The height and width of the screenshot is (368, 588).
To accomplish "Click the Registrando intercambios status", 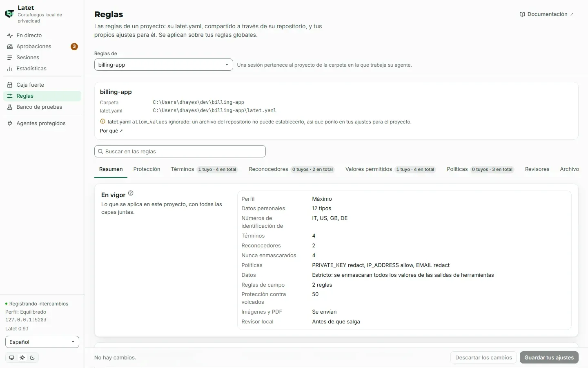I will (x=37, y=304).
